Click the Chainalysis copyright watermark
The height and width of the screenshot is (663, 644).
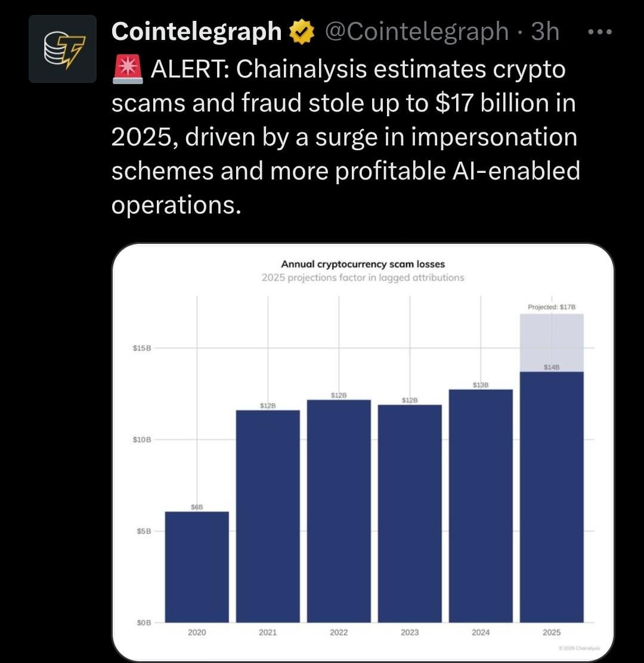pos(580,648)
